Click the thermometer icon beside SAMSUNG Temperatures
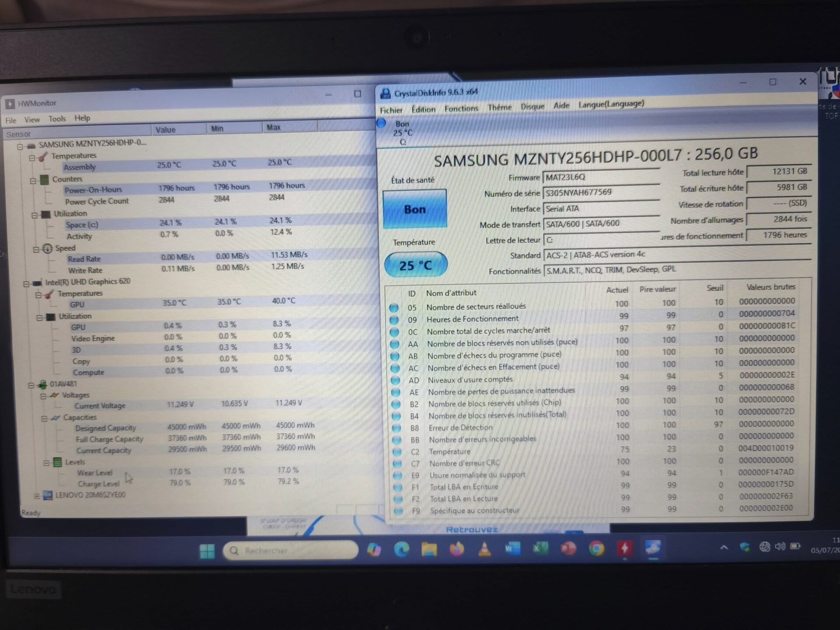Screen dimensions: 840x630 43,157
